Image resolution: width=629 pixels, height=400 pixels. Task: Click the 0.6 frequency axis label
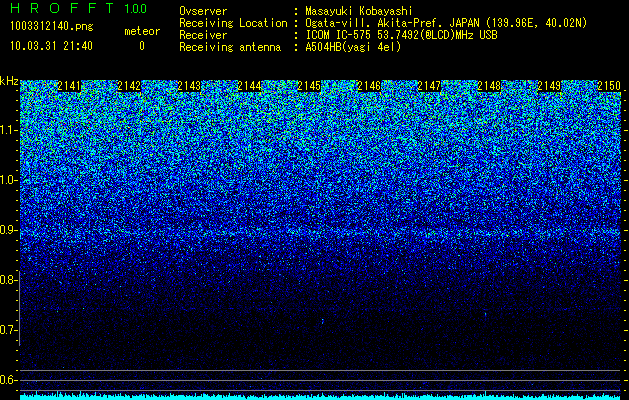(x=9, y=380)
